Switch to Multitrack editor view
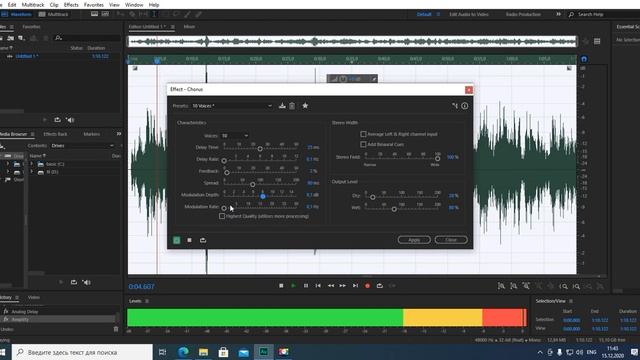 (x=53, y=14)
